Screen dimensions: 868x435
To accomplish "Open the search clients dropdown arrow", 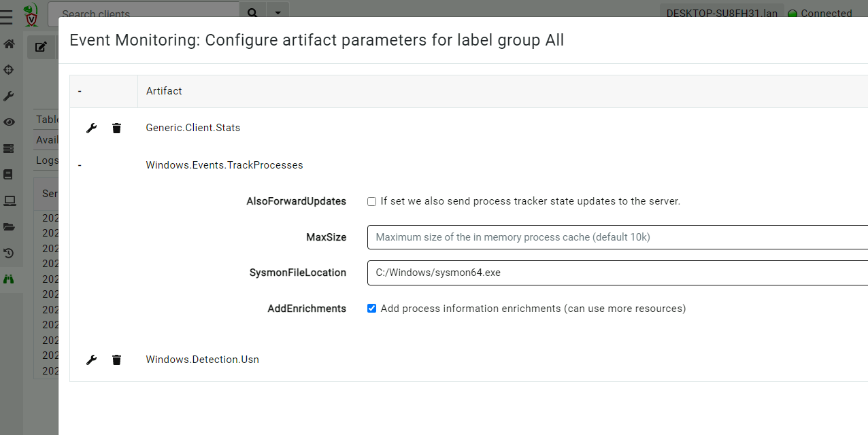I will pyautogui.click(x=278, y=13).
